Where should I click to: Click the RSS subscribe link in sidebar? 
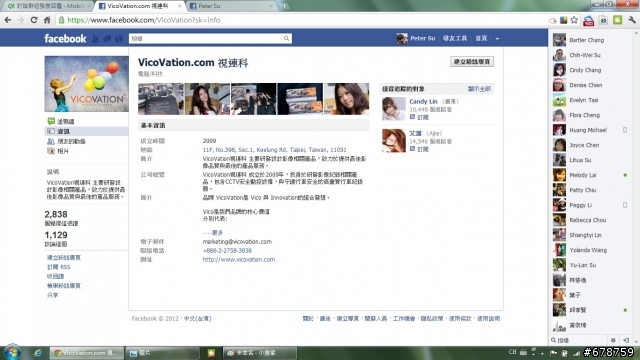(x=59, y=267)
